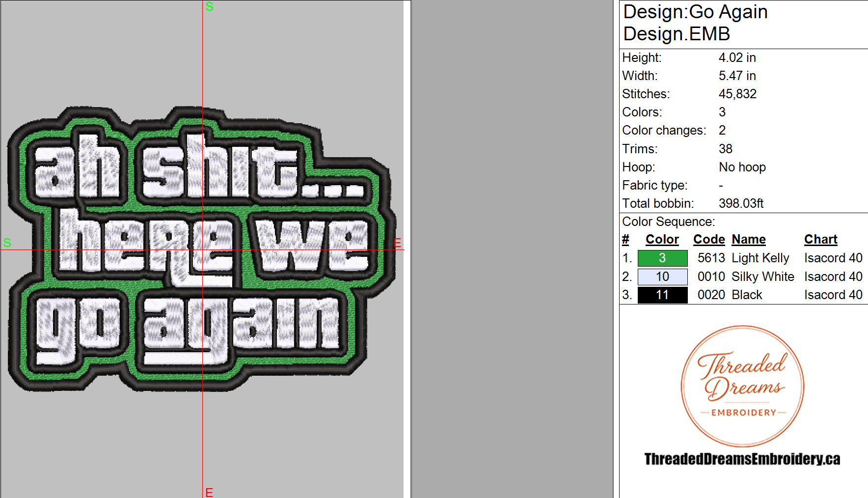This screenshot has height=498, width=868.
Task: Click the total bobbin value 398.03ft
Action: click(x=741, y=203)
